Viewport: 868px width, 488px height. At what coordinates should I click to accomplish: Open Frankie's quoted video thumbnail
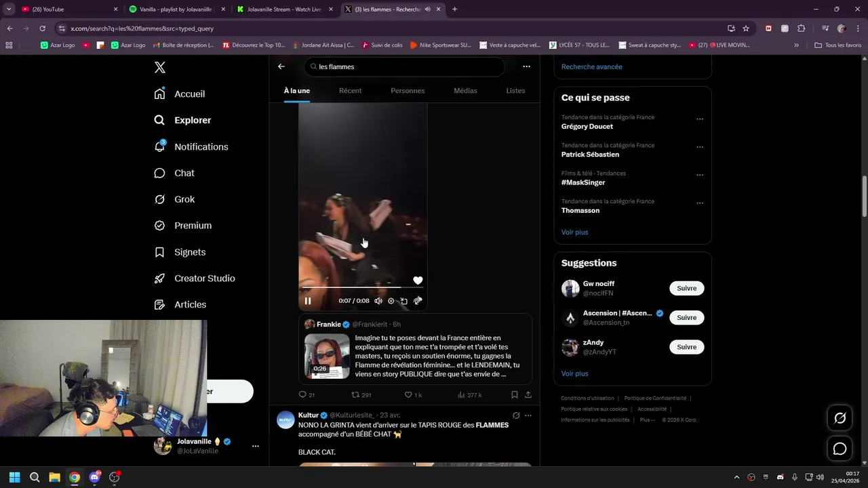(327, 357)
